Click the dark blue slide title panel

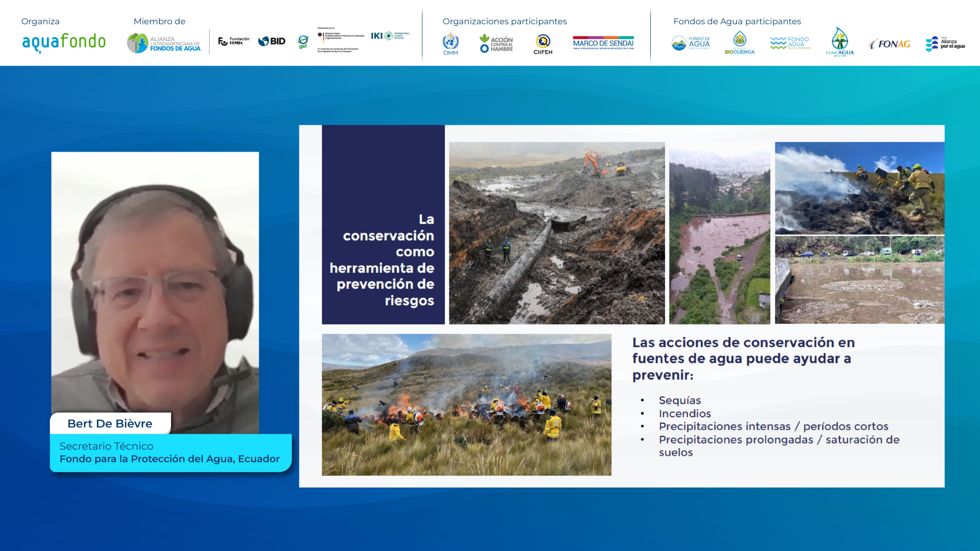pyautogui.click(x=383, y=225)
